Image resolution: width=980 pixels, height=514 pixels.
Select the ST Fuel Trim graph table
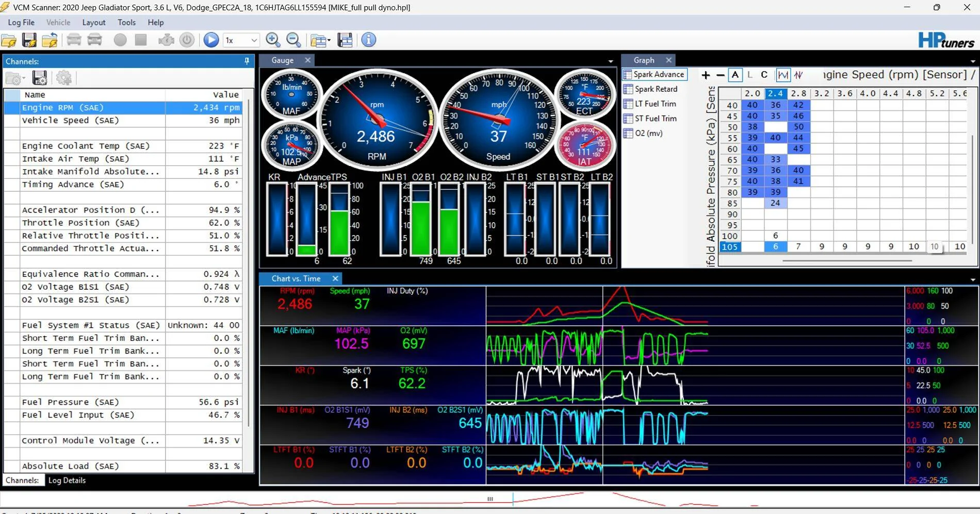[650, 119]
